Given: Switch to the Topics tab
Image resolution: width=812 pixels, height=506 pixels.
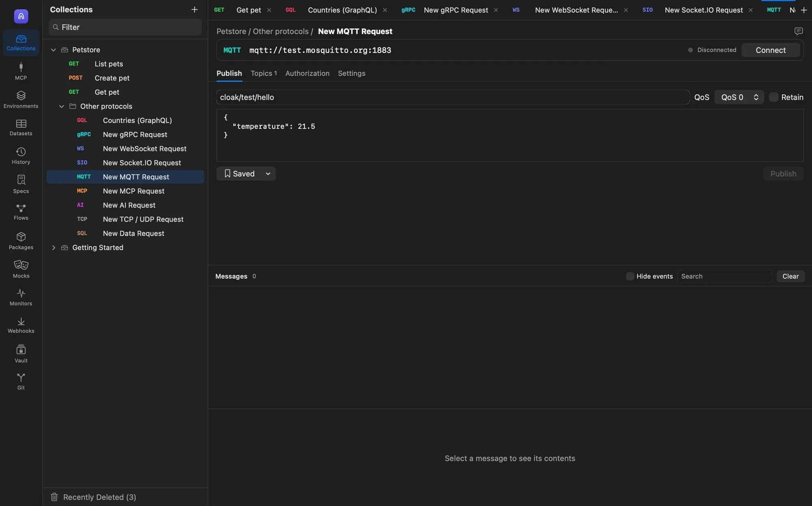Looking at the screenshot, I should (x=263, y=74).
